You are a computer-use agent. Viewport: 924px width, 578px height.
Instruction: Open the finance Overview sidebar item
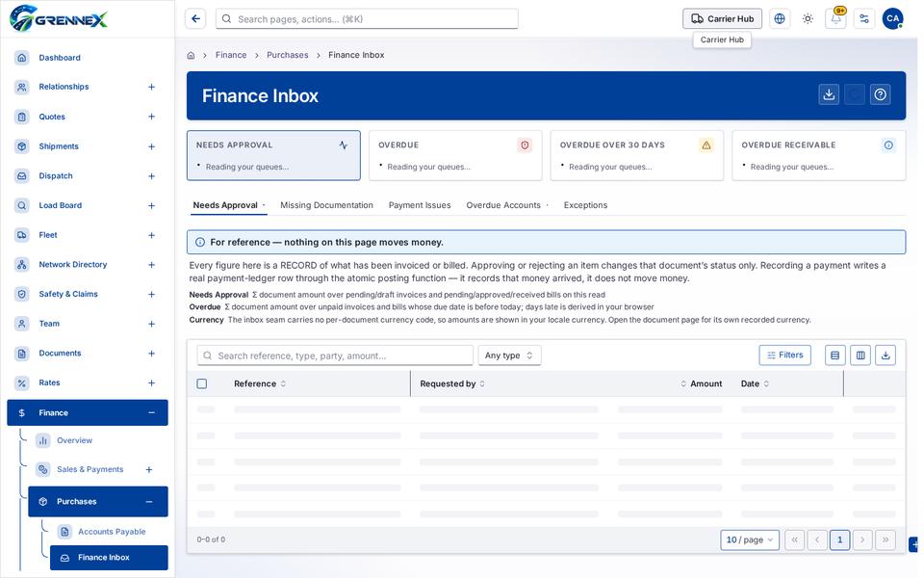74,440
